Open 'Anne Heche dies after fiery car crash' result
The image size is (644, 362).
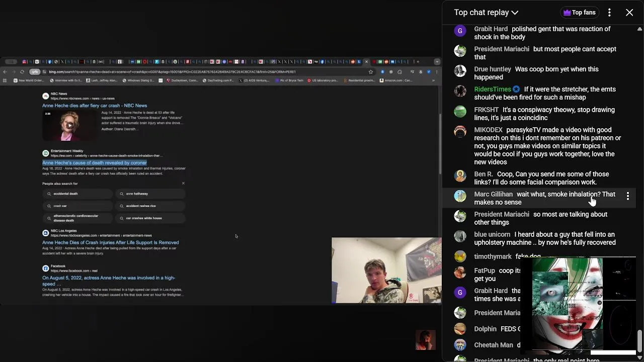point(95,106)
